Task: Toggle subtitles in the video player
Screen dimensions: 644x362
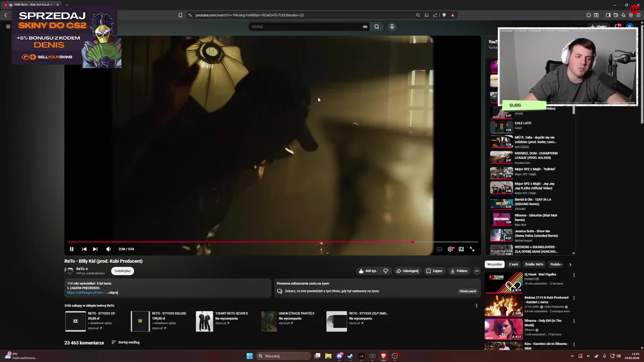Action: coord(439,249)
